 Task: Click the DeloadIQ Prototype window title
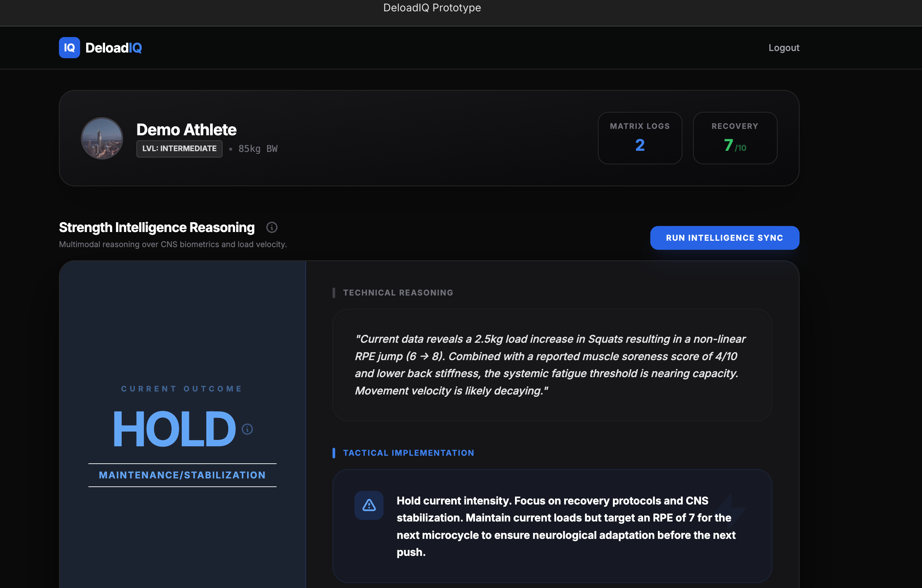432,8
